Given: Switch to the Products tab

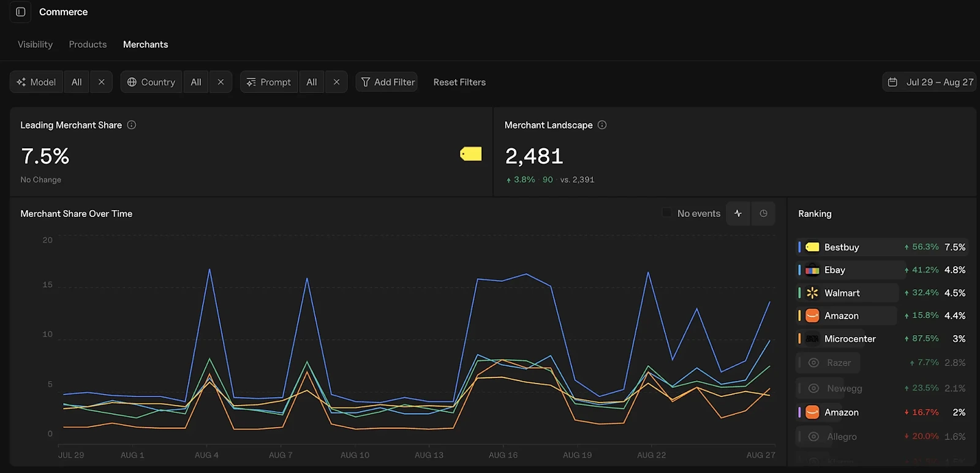Looking at the screenshot, I should click(88, 44).
